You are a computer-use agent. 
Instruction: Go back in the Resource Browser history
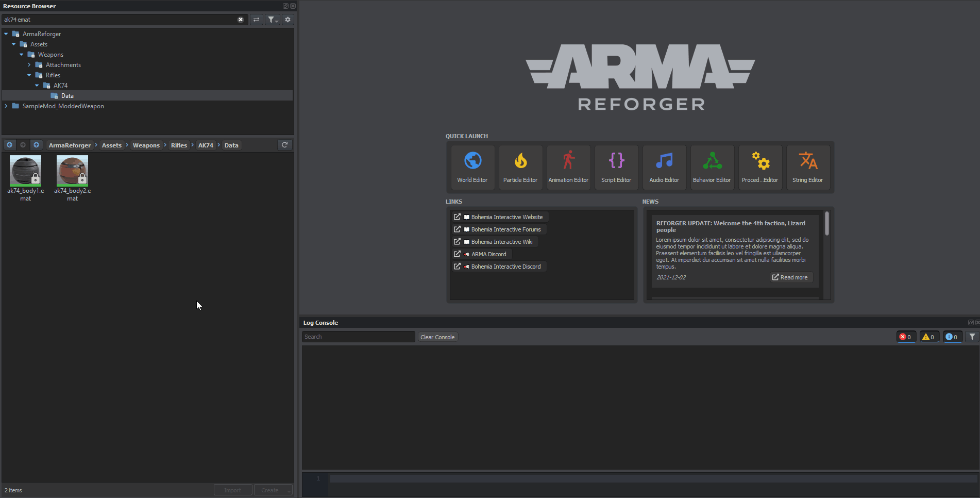(10, 145)
